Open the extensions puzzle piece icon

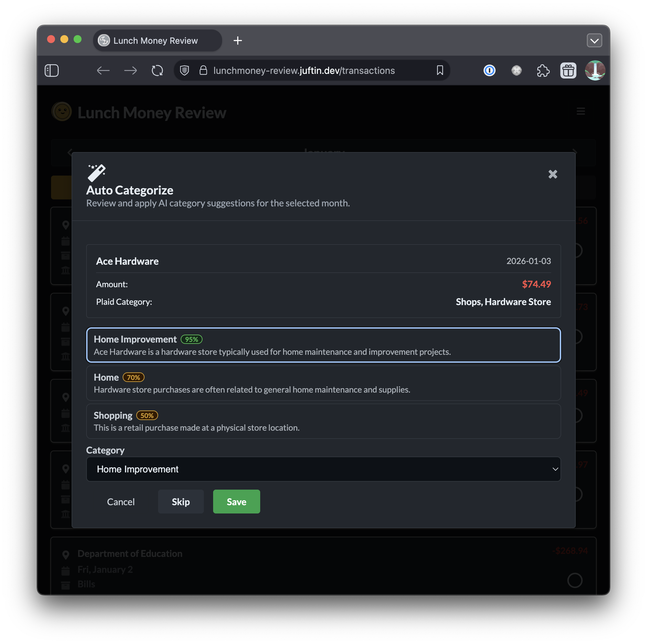pyautogui.click(x=543, y=71)
